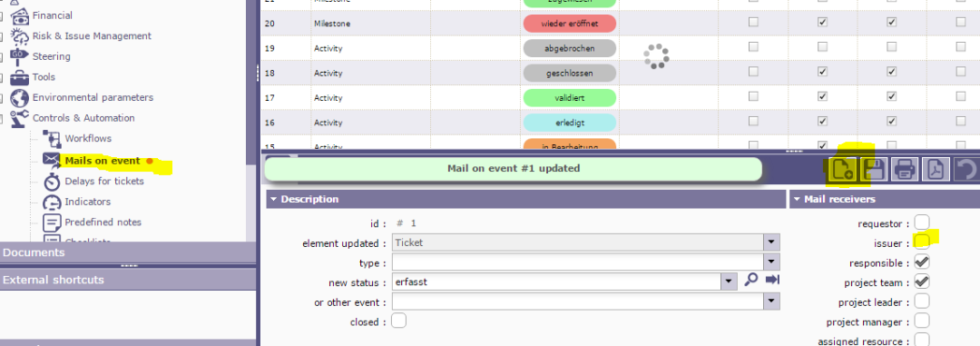Open the element updated dropdown arrow
This screenshot has width=980, height=346.
[772, 242]
